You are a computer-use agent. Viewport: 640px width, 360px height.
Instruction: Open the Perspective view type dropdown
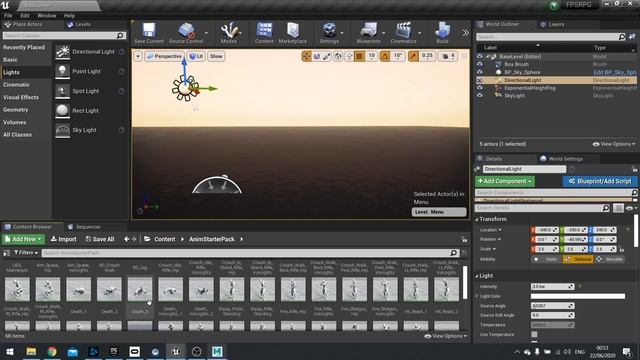pos(165,56)
